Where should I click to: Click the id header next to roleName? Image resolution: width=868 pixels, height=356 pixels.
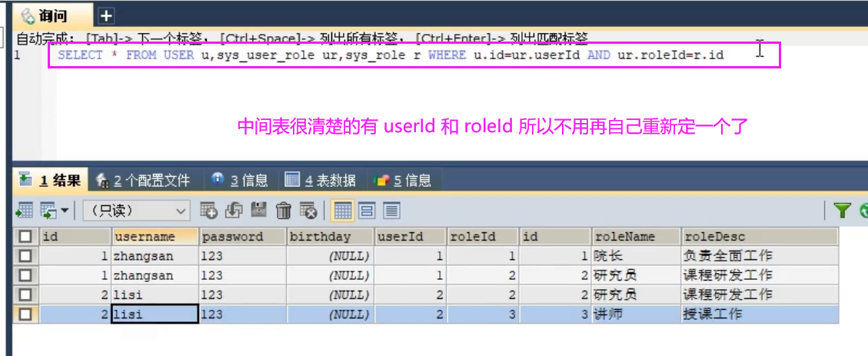tap(554, 237)
